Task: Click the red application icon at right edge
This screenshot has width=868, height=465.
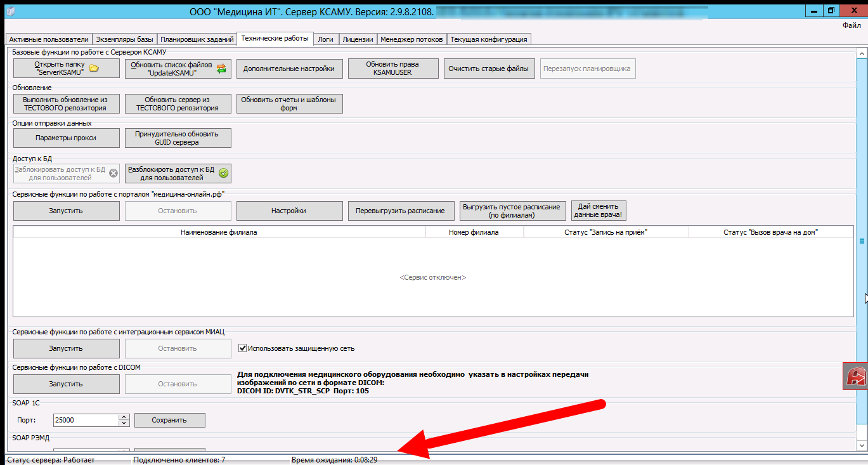Action: pyautogui.click(x=857, y=377)
